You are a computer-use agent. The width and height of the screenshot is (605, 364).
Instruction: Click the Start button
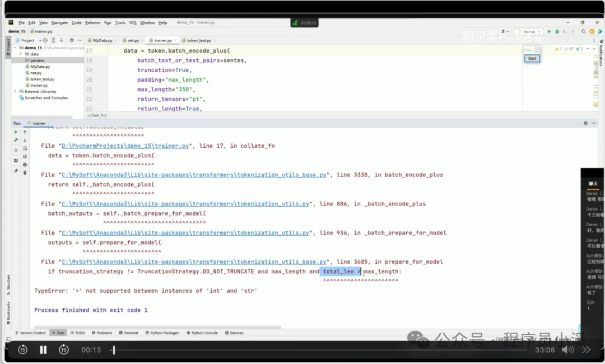(x=532, y=59)
